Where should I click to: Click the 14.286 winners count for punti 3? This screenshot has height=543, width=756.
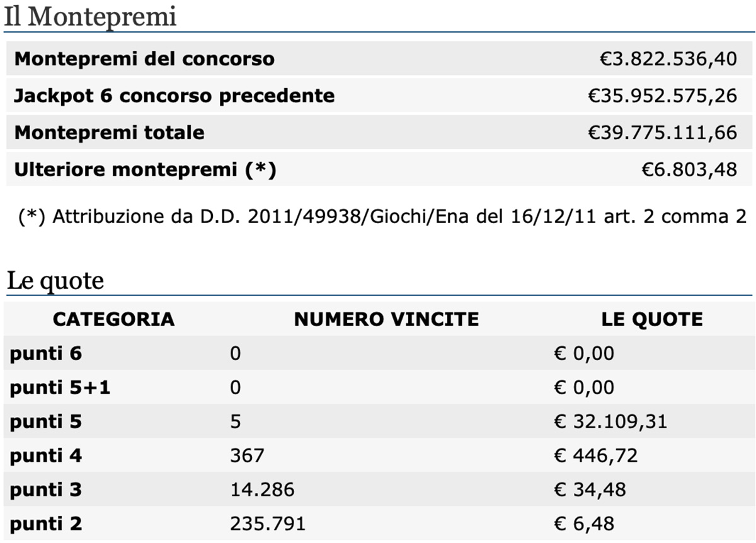262,489
